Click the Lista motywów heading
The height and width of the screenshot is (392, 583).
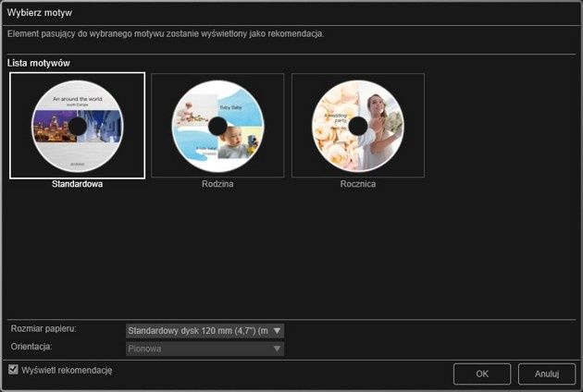[39, 63]
